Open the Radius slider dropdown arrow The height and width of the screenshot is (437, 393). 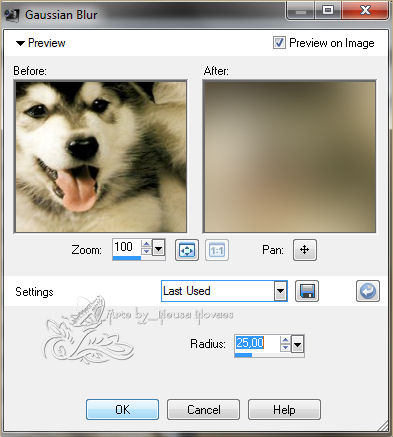click(x=297, y=344)
